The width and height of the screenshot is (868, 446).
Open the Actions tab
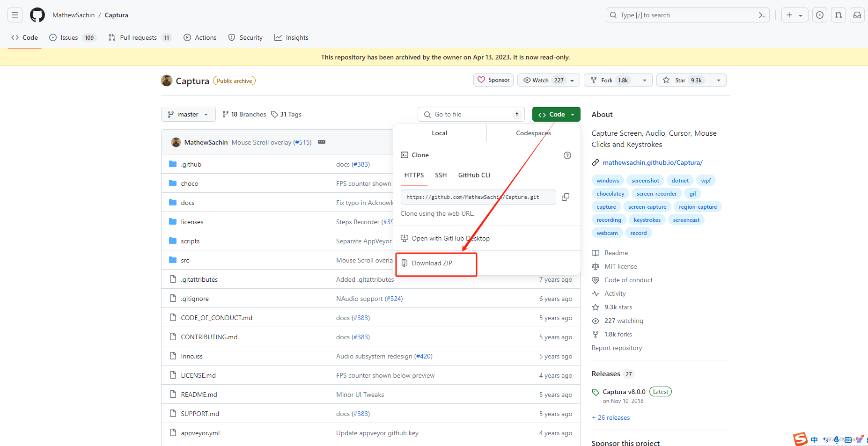[200, 37]
